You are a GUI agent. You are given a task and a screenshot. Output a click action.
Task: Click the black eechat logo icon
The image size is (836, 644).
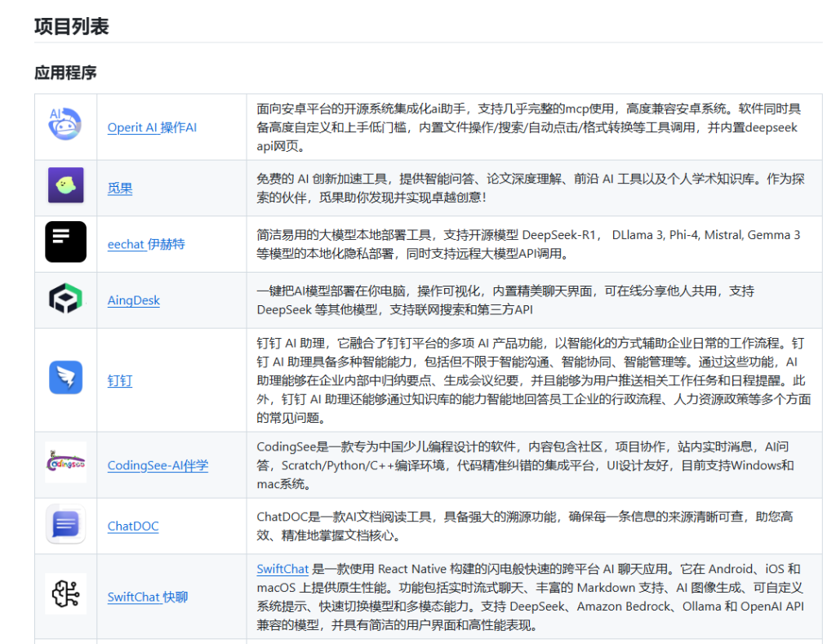click(x=65, y=242)
